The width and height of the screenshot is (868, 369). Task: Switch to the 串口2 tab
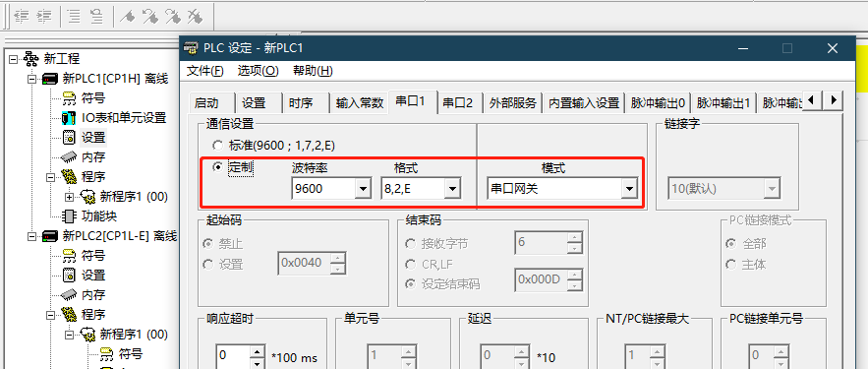458,103
